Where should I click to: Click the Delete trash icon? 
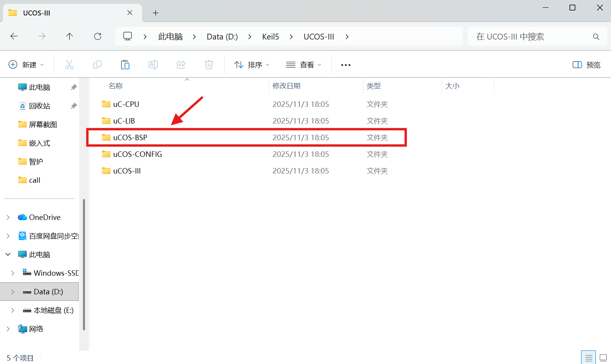[209, 65]
